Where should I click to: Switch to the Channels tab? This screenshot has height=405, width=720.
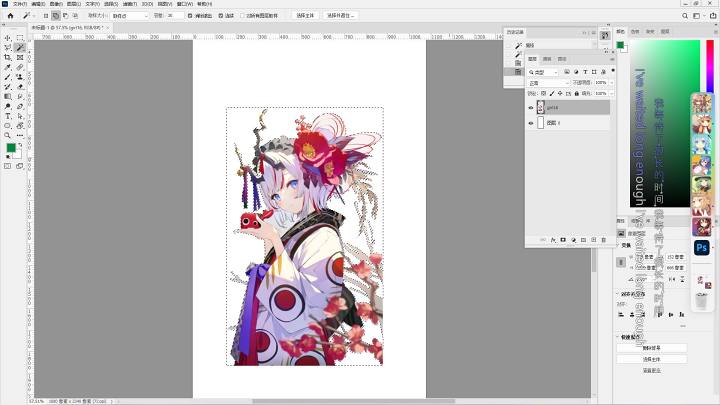click(547, 59)
